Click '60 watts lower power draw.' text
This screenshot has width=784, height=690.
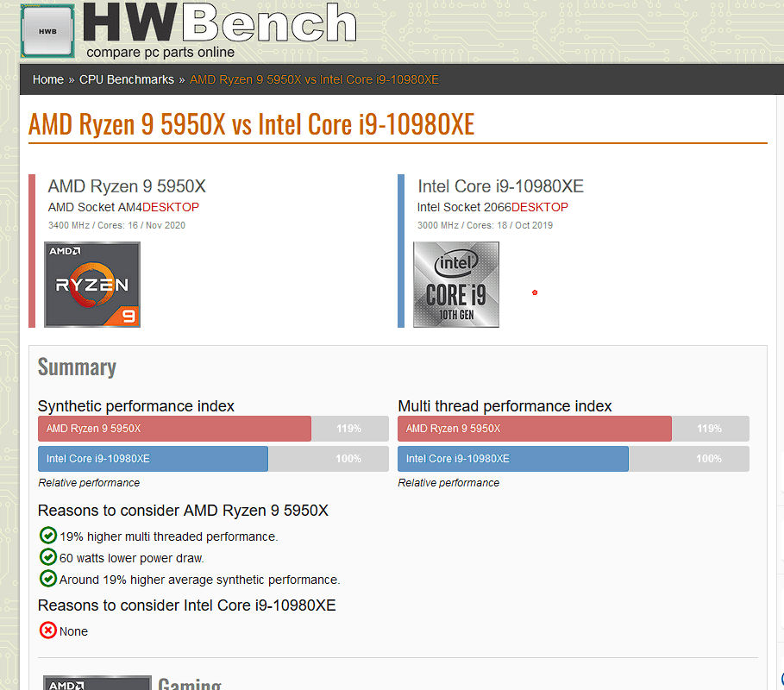click(x=131, y=558)
